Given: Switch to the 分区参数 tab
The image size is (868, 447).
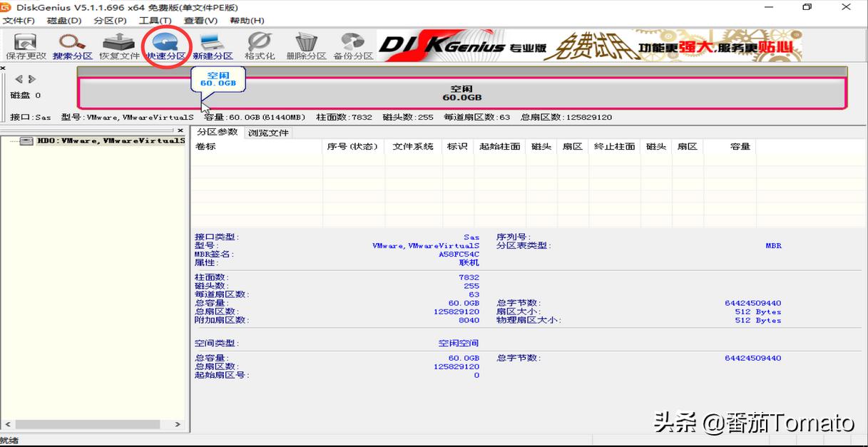Looking at the screenshot, I should (217, 132).
